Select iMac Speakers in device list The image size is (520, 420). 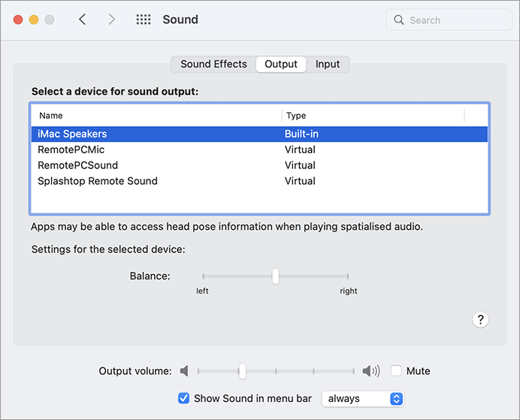[72, 134]
